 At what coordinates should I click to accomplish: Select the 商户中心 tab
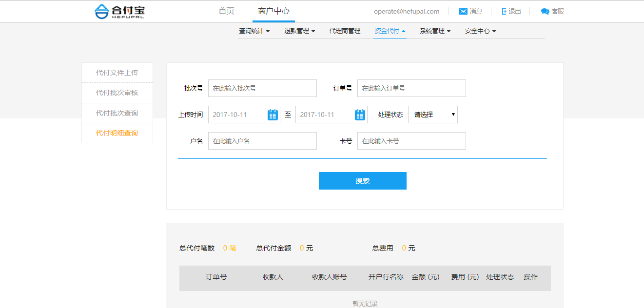point(273,11)
